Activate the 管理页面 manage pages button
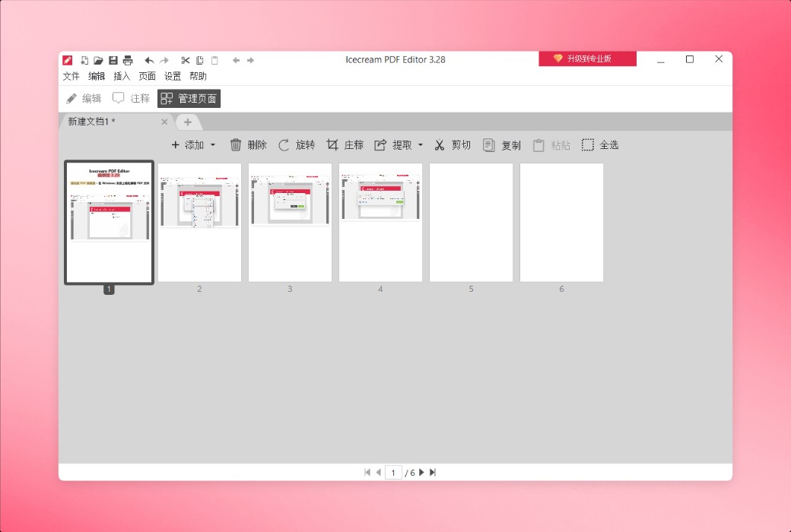 pos(189,98)
